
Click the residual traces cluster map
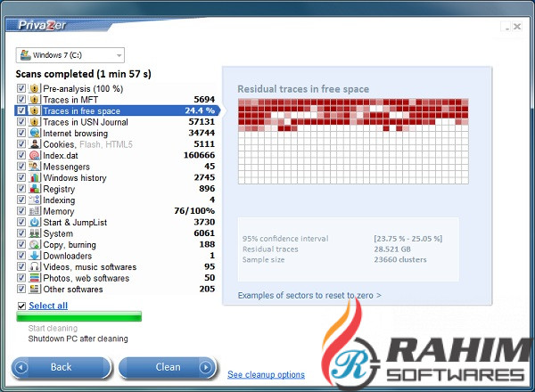tap(353, 142)
